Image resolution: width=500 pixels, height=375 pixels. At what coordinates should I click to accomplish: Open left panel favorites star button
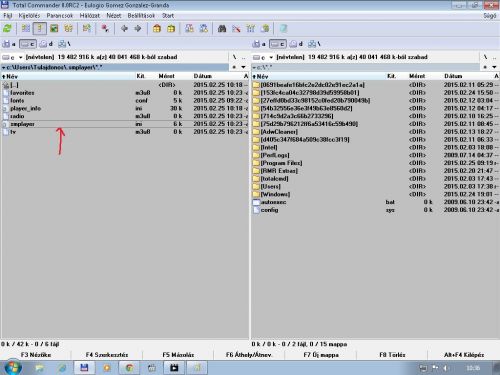tap(234, 67)
